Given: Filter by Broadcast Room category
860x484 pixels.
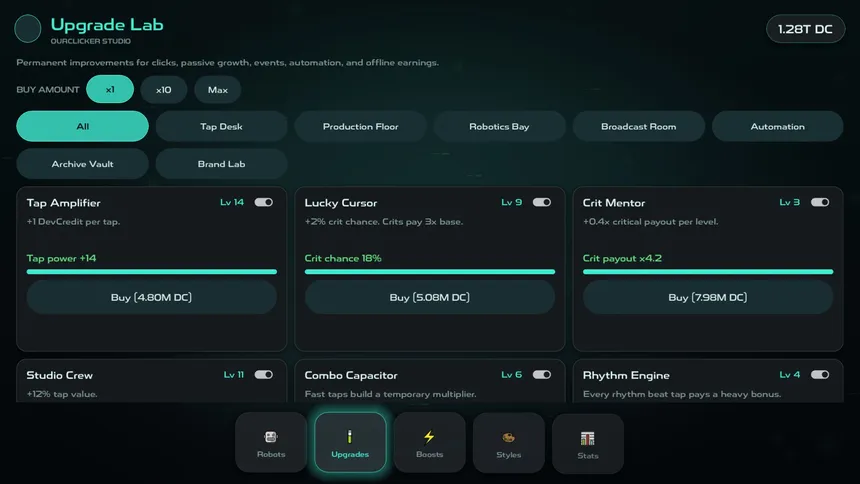Looking at the screenshot, I should (x=638, y=126).
